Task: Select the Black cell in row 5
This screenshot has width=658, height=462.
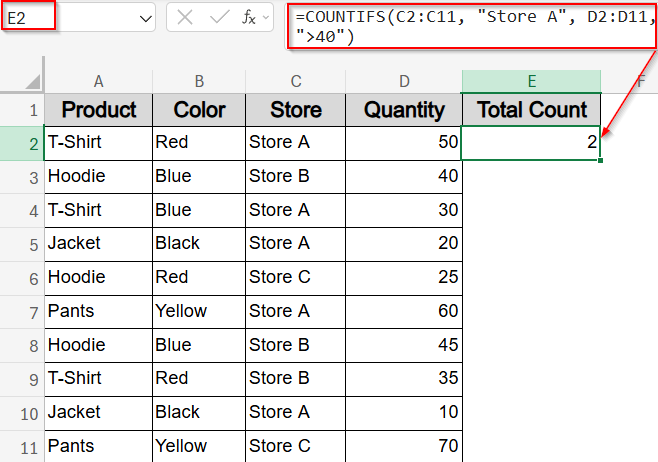Action: click(199, 244)
